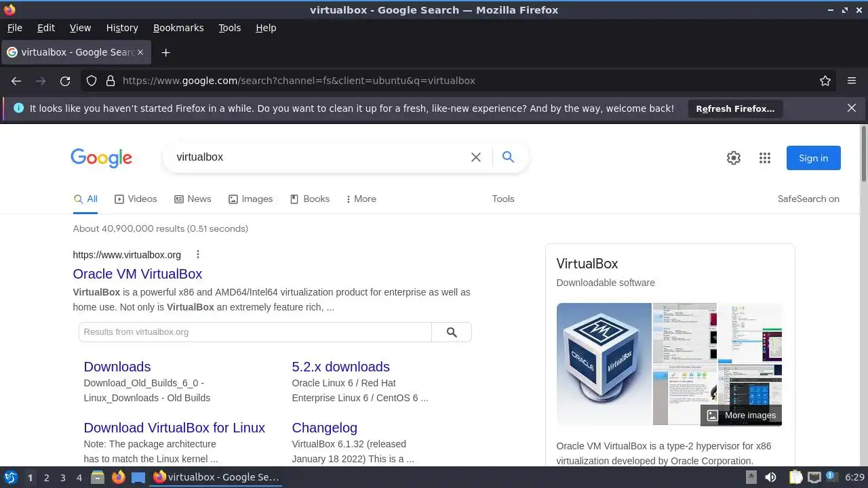Open Google search Tools filters
The width and height of the screenshot is (868, 488).
click(x=503, y=199)
